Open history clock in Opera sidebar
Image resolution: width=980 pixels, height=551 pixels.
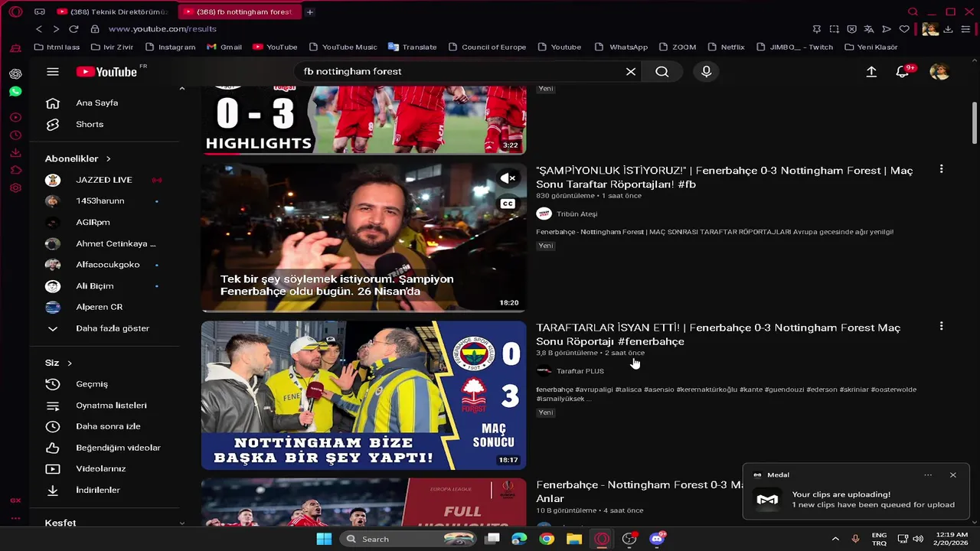[x=15, y=135]
